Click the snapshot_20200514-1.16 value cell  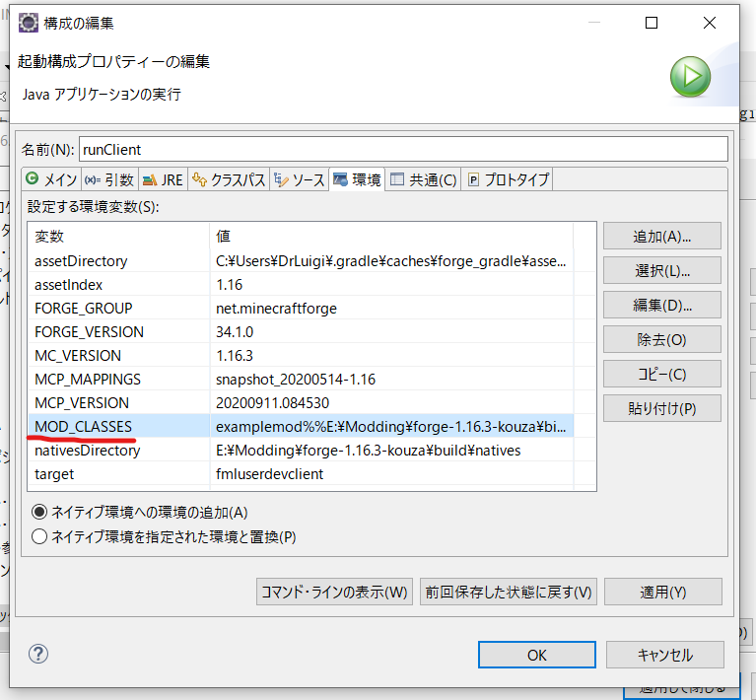(391, 380)
